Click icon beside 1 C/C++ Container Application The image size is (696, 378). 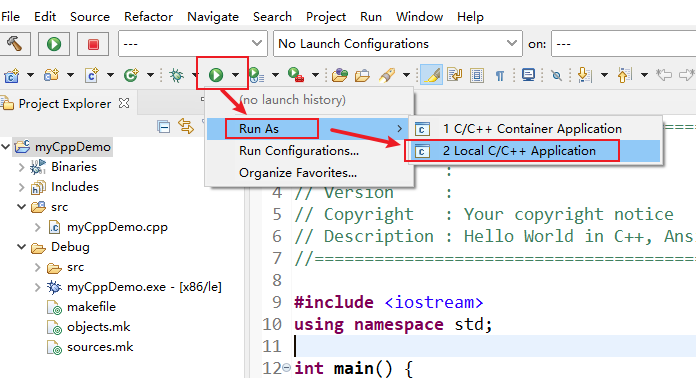[422, 129]
